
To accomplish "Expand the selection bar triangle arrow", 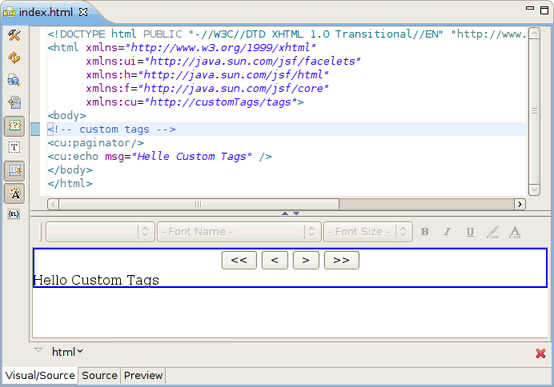I will tap(38, 350).
